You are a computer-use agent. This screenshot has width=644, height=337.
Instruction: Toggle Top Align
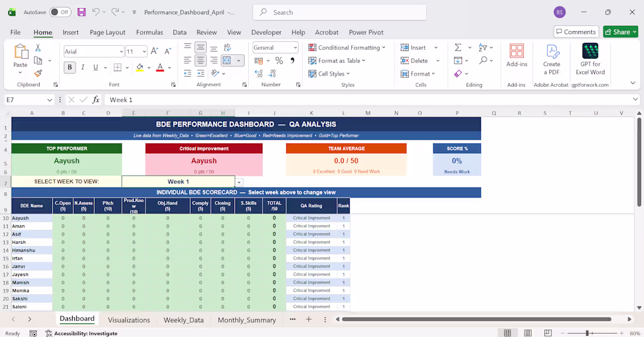click(187, 47)
